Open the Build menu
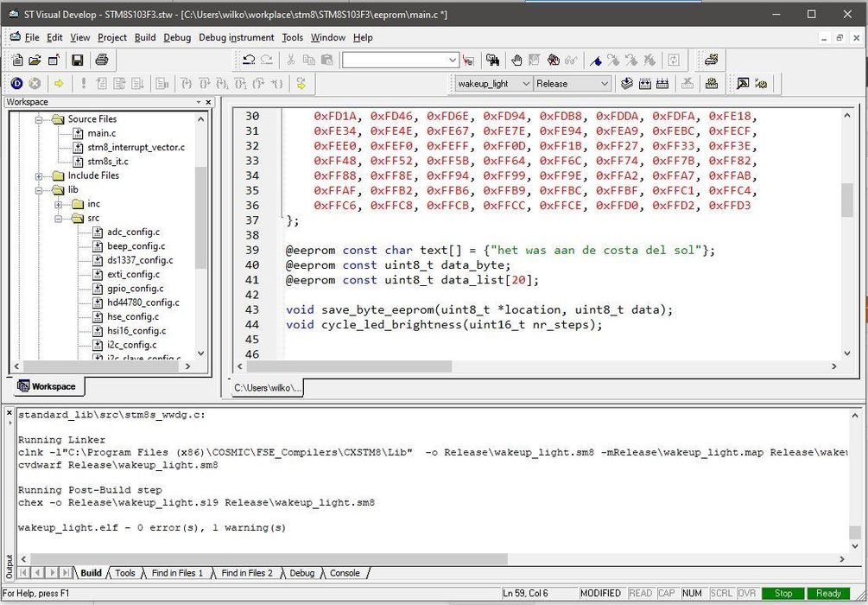868x605 pixels. point(145,38)
